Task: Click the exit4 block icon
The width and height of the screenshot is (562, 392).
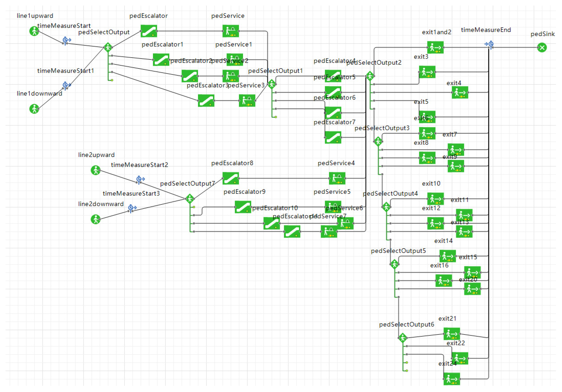Action: [x=460, y=93]
